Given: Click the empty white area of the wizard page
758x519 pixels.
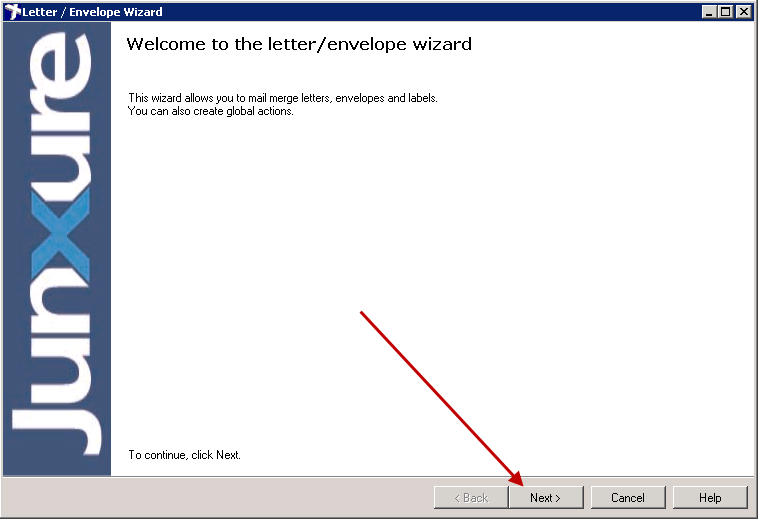Looking at the screenshot, I should point(435,242).
